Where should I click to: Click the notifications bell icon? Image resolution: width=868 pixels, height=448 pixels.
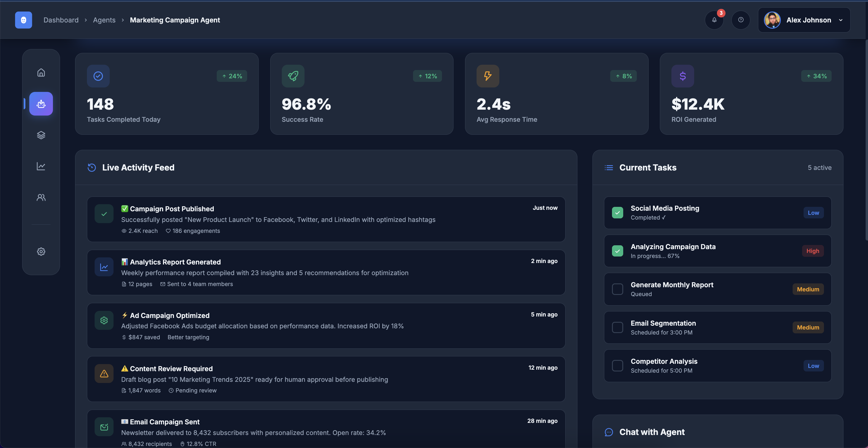pos(714,20)
